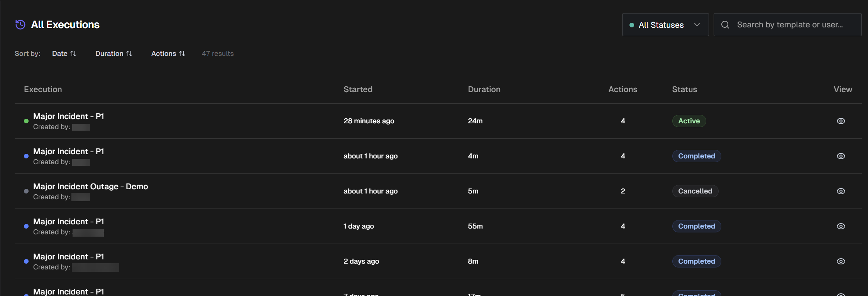This screenshot has height=296, width=868.
Task: Click the Execution column header
Action: pos(43,89)
